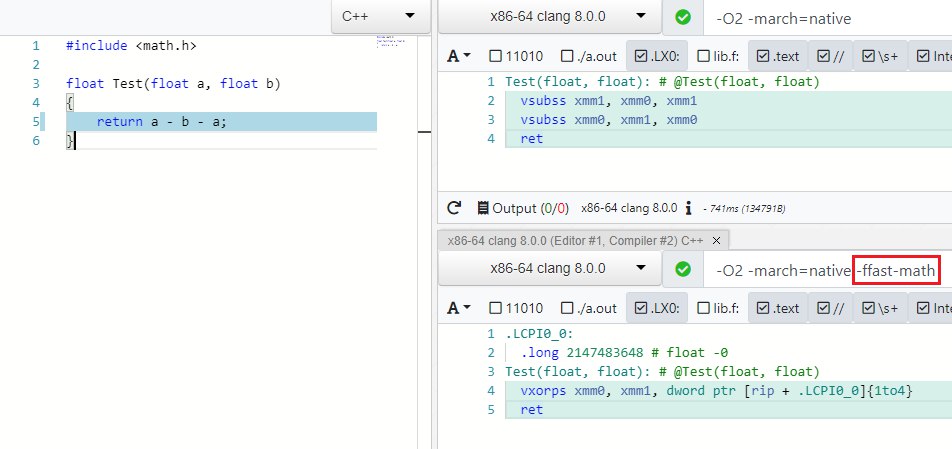This screenshot has width=952, height=449.
Task: Click 'ret' in bottom assembly pane
Action: 531,410
